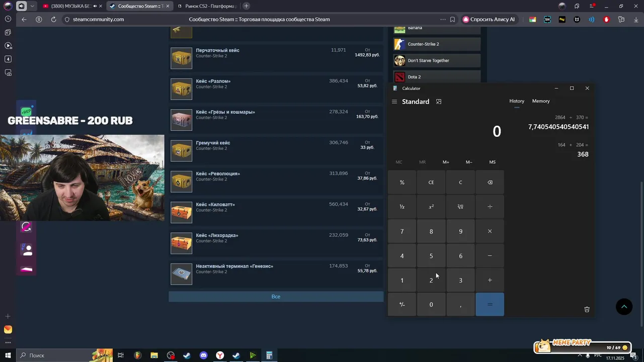Mute the YouTube tab via speaker icon
The width and height of the screenshot is (644, 362).
(95, 6)
